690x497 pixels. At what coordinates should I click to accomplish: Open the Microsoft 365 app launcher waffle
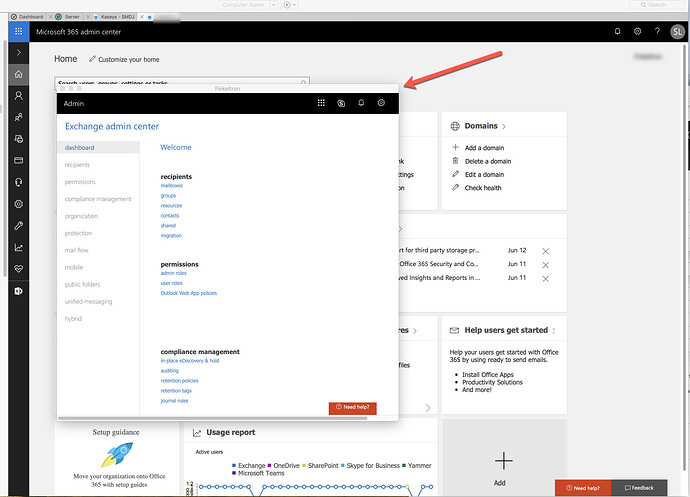tap(19, 32)
